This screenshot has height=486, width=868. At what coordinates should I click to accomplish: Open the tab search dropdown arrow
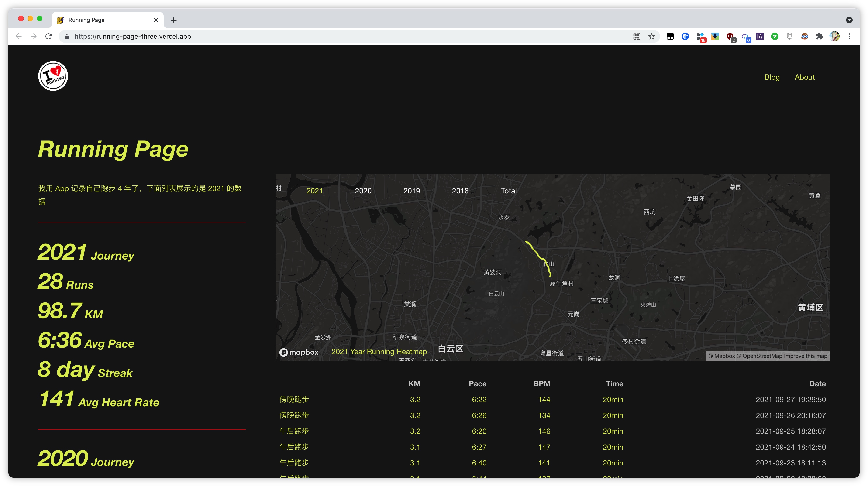tap(849, 20)
